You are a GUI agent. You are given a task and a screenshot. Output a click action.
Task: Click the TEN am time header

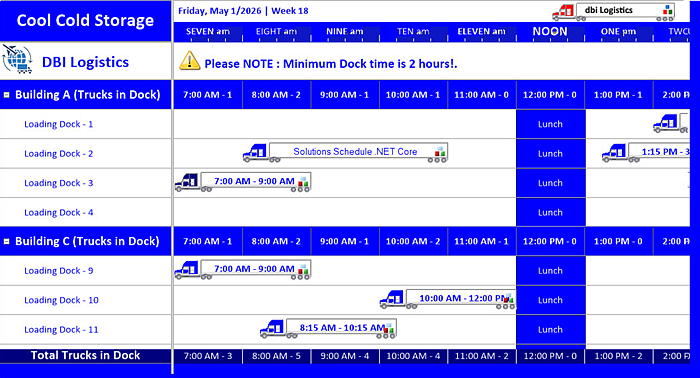[x=413, y=32]
